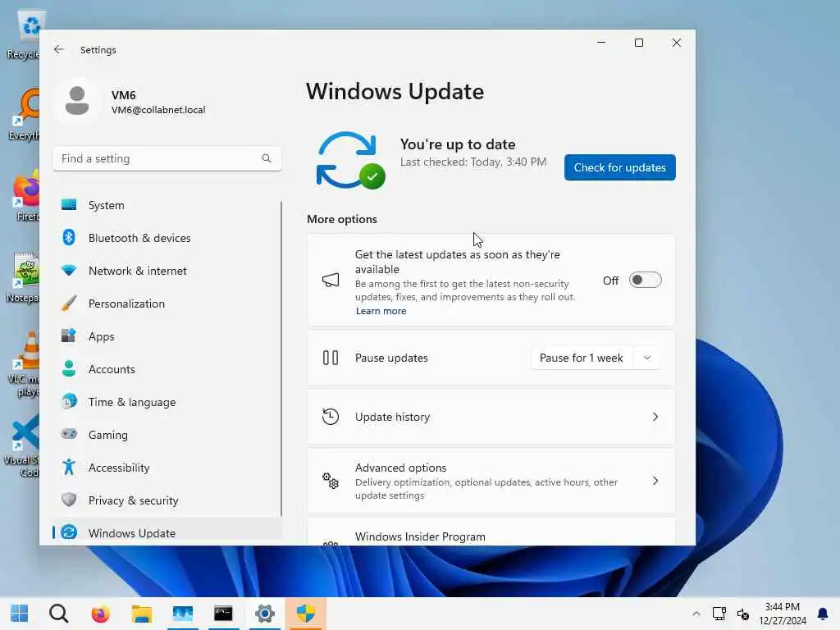The width and height of the screenshot is (840, 630).
Task: Click the search magnifier in Find a setting
Action: 267,158
